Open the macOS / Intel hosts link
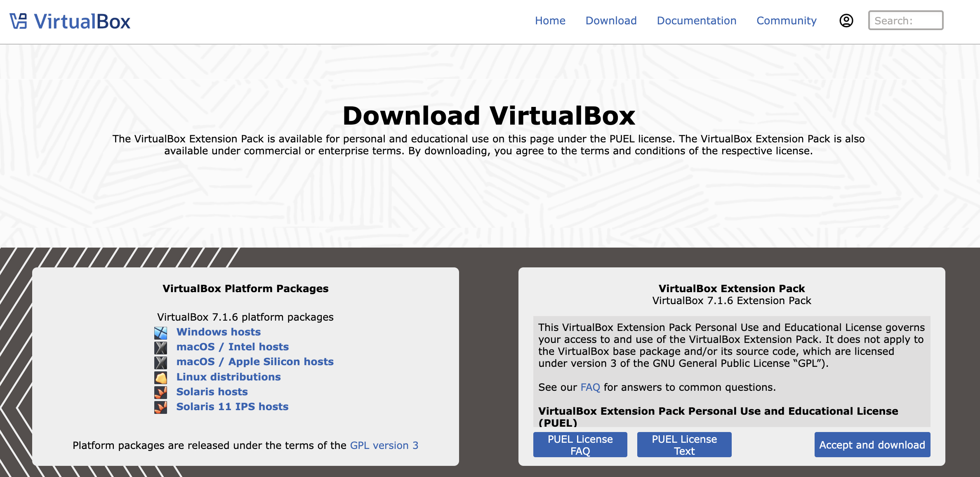Image resolution: width=980 pixels, height=477 pixels. [x=233, y=347]
